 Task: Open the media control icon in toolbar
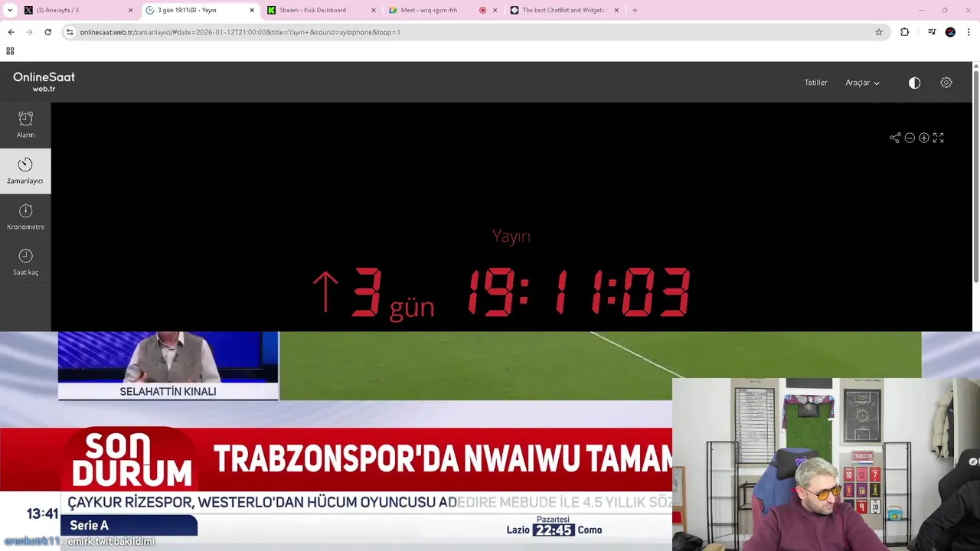point(931,32)
